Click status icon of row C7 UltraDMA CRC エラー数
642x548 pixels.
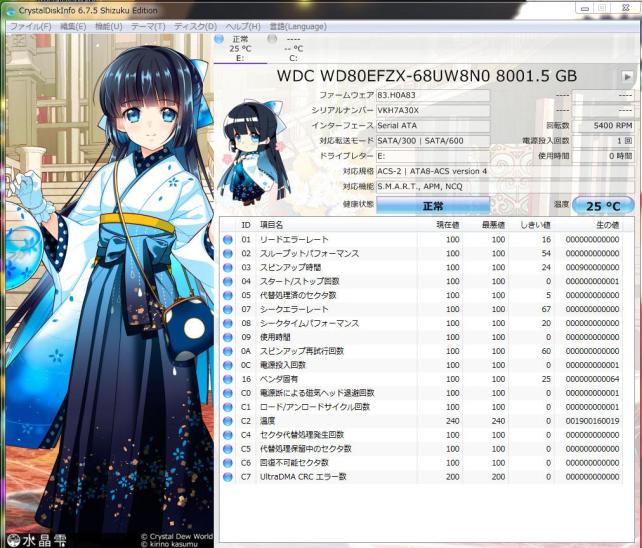228,477
